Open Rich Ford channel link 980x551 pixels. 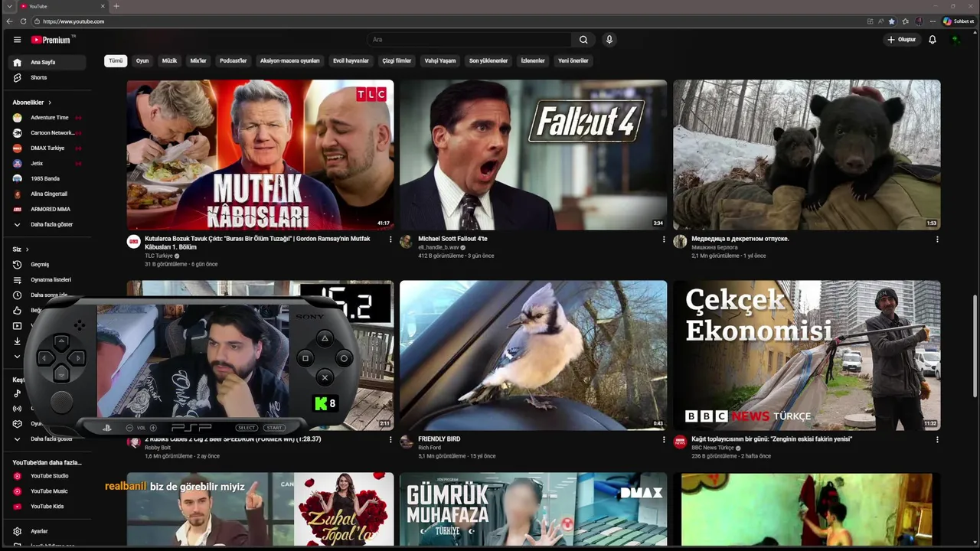[430, 448]
